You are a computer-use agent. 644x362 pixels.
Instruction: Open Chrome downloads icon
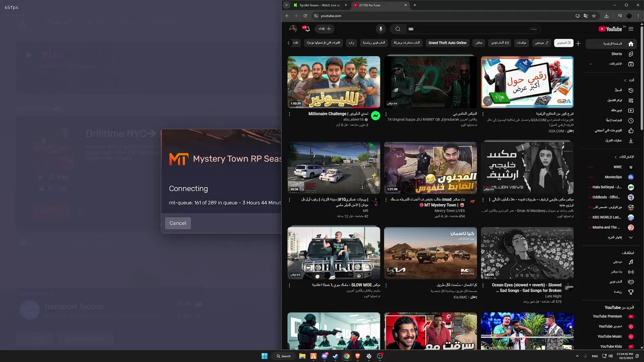tap(607, 16)
